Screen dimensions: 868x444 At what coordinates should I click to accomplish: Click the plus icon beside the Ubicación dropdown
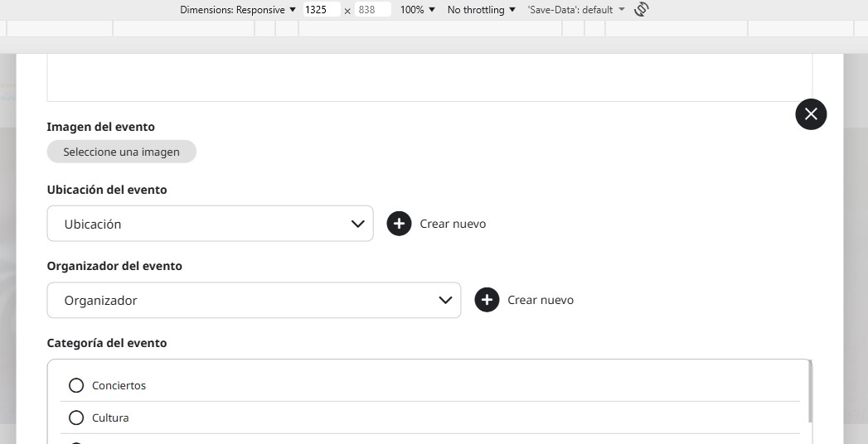399,224
